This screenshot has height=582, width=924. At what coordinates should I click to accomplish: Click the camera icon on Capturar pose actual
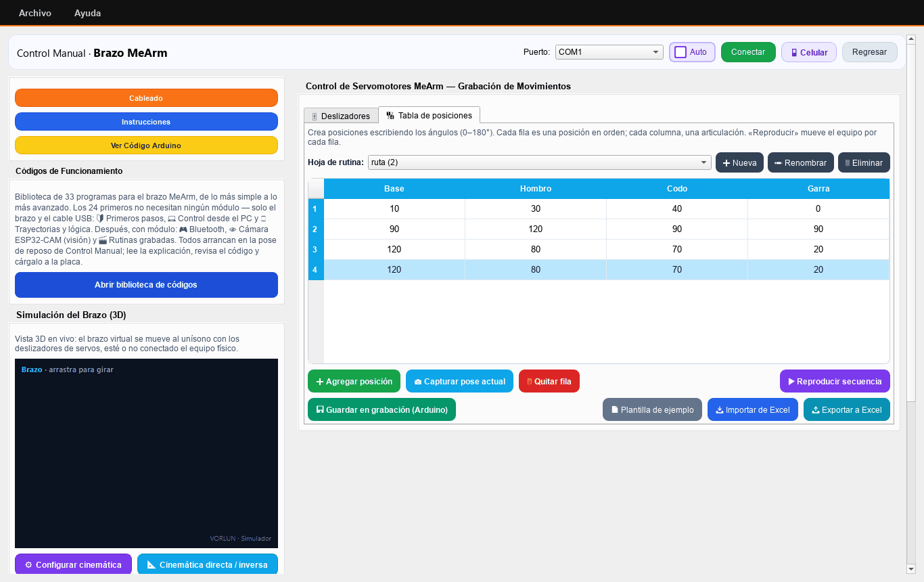point(418,382)
